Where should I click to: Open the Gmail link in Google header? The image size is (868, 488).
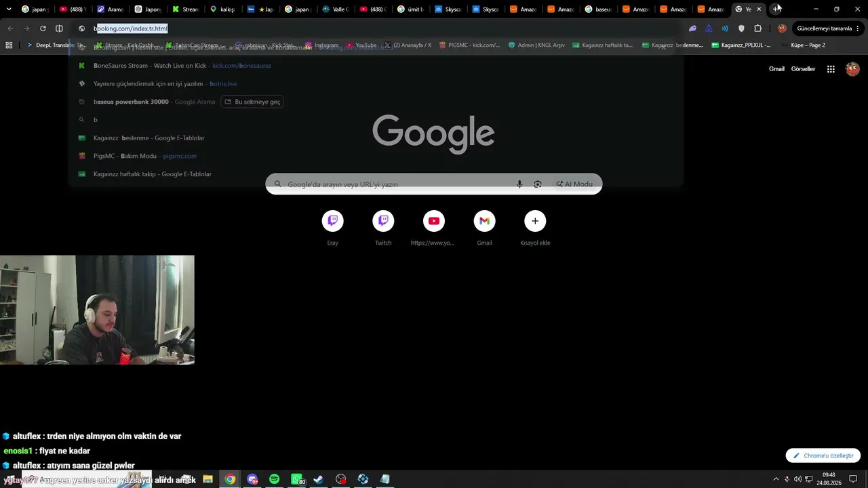[x=776, y=69]
